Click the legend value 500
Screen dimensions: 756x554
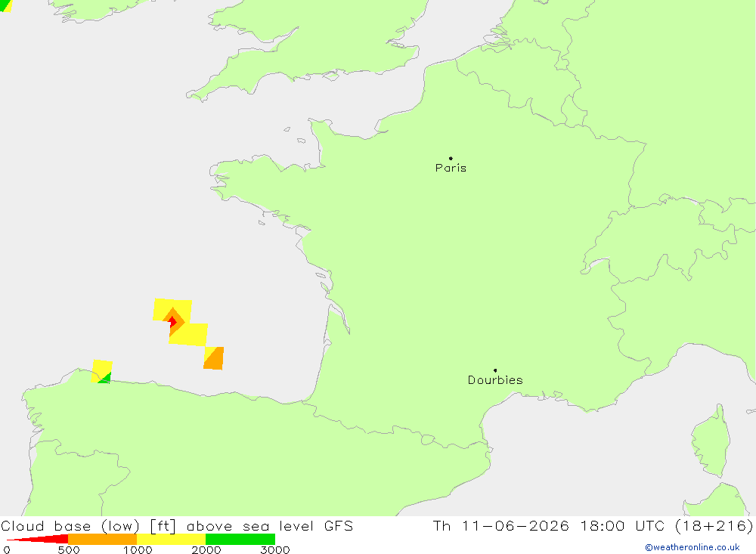pos(69,549)
